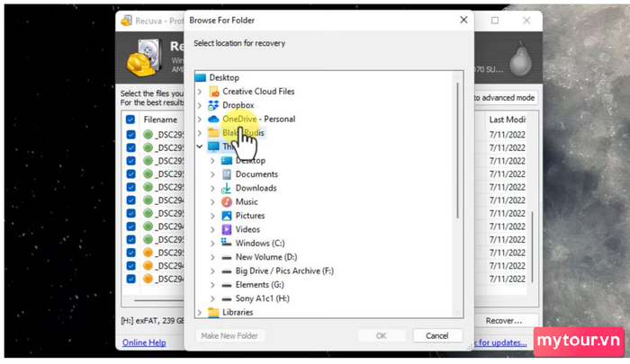Viewport: 630px width, 364px height.
Task: Select the Pictures folder
Action: click(250, 216)
